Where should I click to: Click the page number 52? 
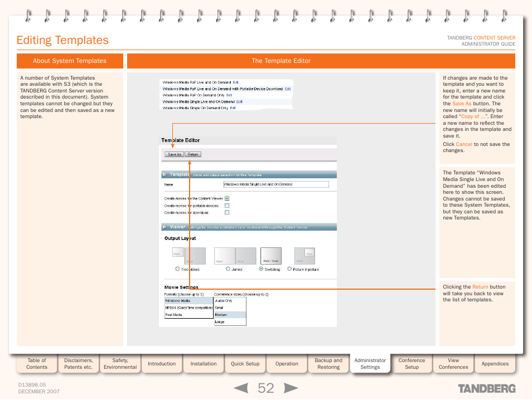pyautogui.click(x=265, y=388)
